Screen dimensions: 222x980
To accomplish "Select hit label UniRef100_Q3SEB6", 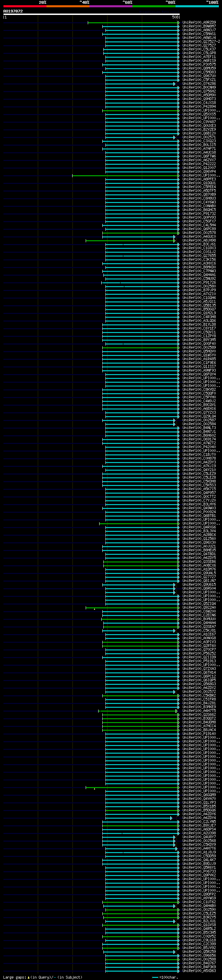I will point(199,561).
